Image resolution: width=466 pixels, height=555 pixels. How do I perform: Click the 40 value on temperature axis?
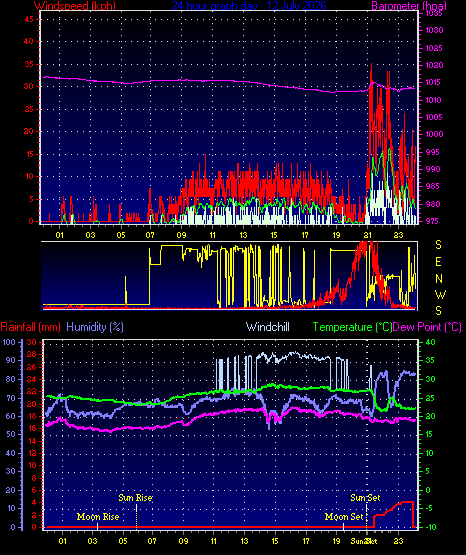[431, 342]
